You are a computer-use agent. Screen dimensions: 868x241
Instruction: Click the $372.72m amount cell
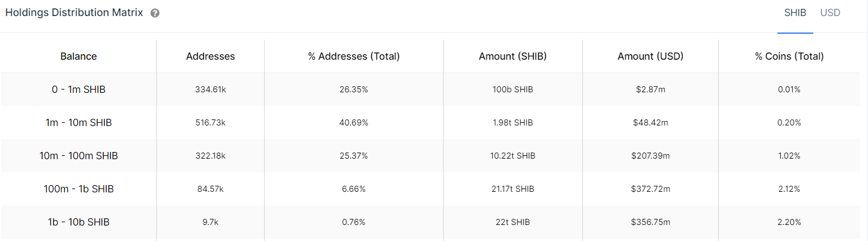coord(650,189)
